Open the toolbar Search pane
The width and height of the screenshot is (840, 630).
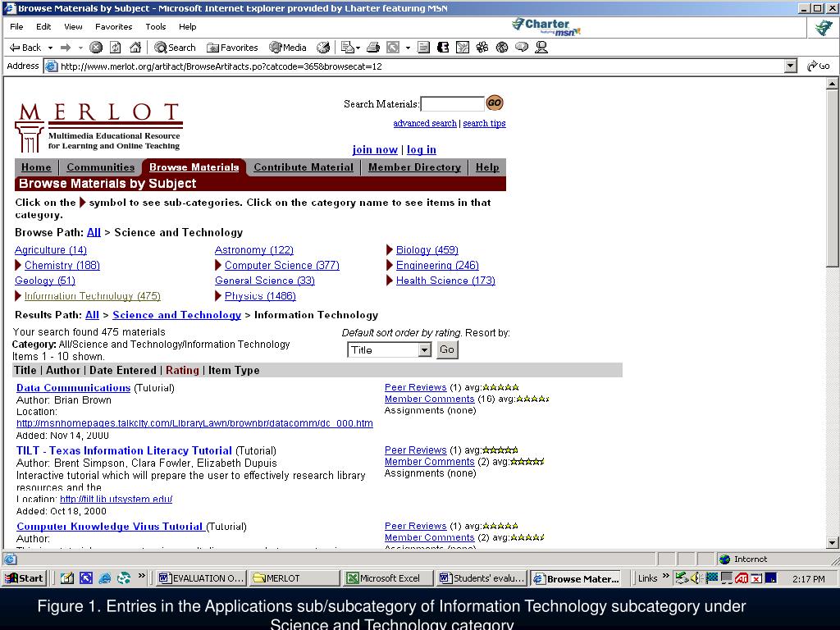coord(175,48)
